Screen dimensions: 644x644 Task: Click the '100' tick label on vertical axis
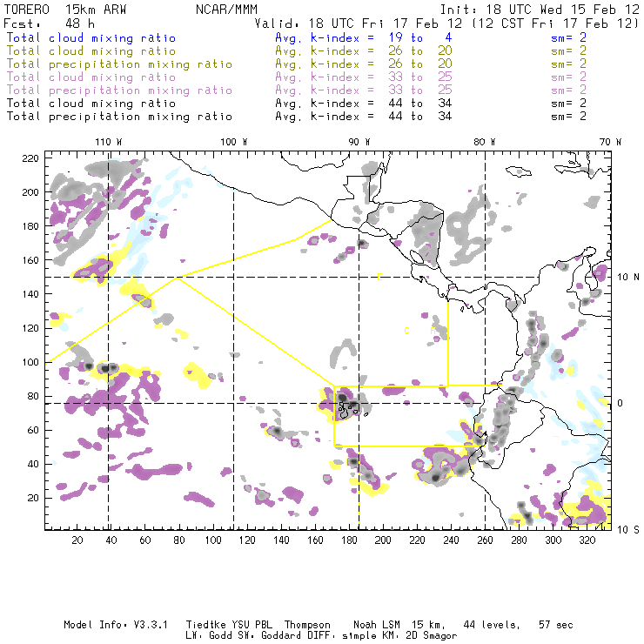tap(30, 362)
